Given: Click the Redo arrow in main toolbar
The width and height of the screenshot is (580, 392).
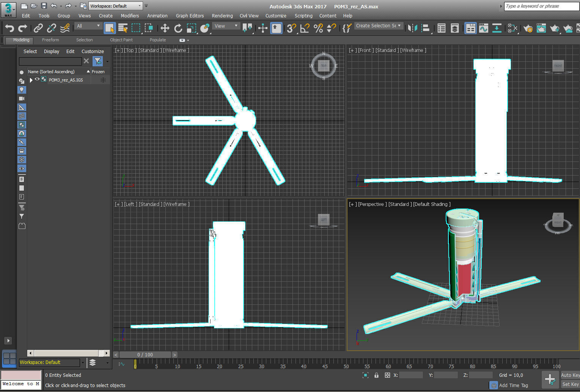Looking at the screenshot, I should 23,28.
